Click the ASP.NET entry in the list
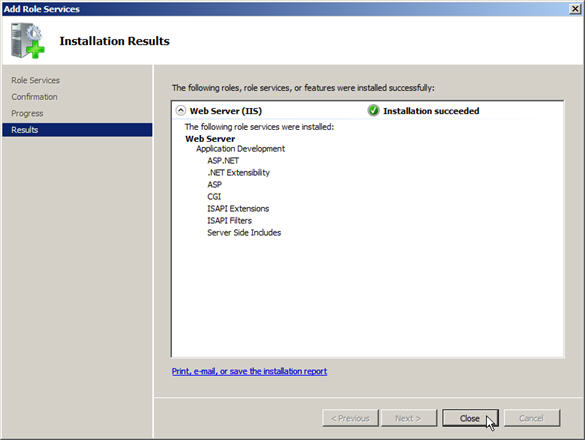The image size is (585, 440). (223, 160)
